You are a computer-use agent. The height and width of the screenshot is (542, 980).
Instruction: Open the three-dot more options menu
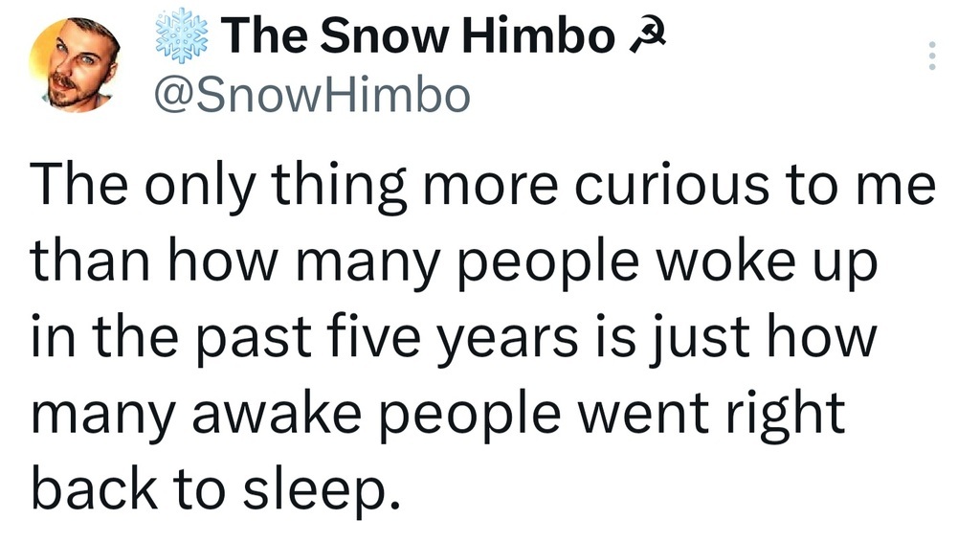click(932, 56)
